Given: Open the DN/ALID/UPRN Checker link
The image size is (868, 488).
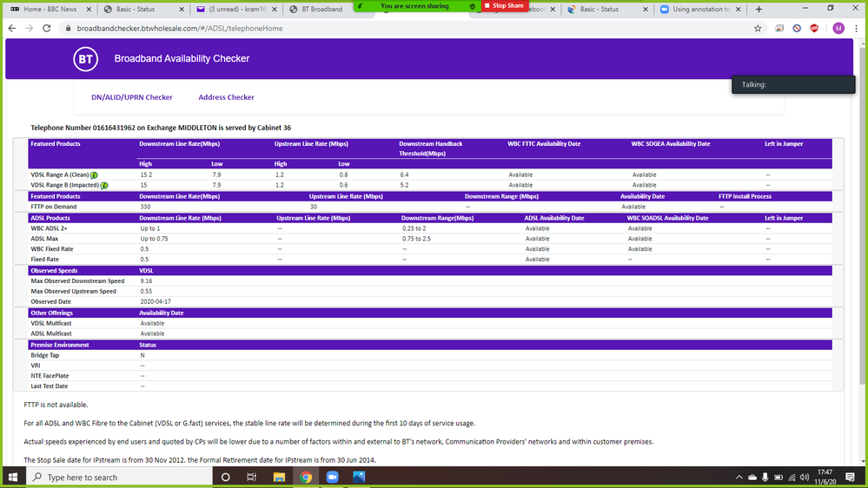Looking at the screenshot, I should click(x=132, y=97).
